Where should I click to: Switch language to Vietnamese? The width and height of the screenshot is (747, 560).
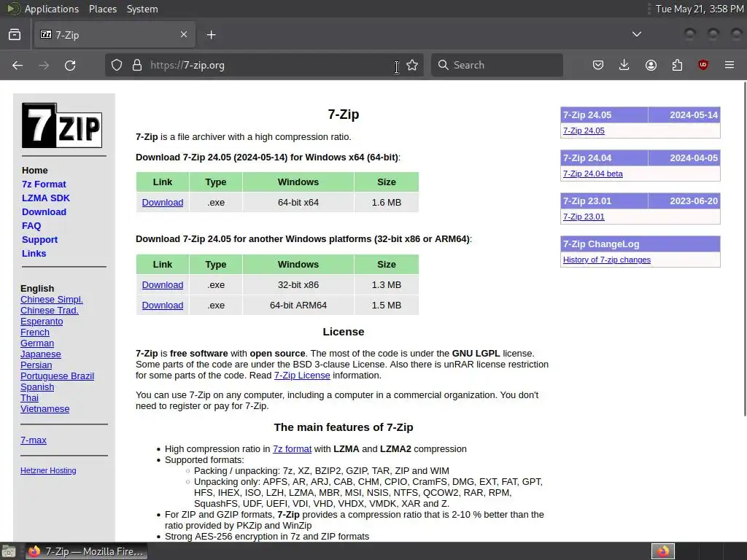[x=44, y=409]
